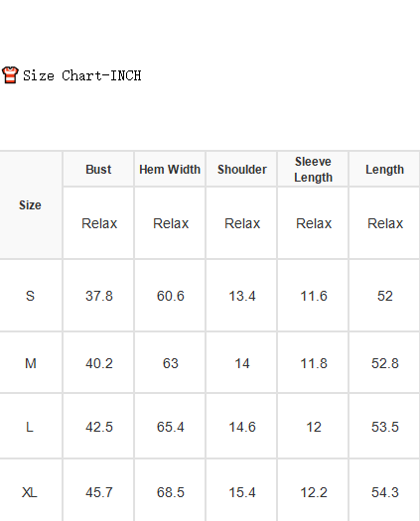Screen dimensions: 420x521
Task: Click the sleeve length value 11.8
Action: 314,363
